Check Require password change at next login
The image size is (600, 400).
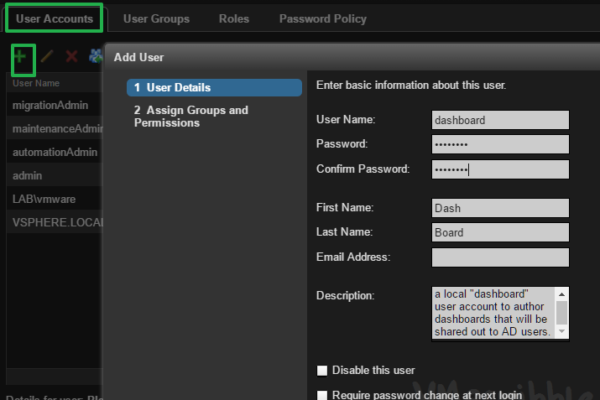pyautogui.click(x=322, y=395)
